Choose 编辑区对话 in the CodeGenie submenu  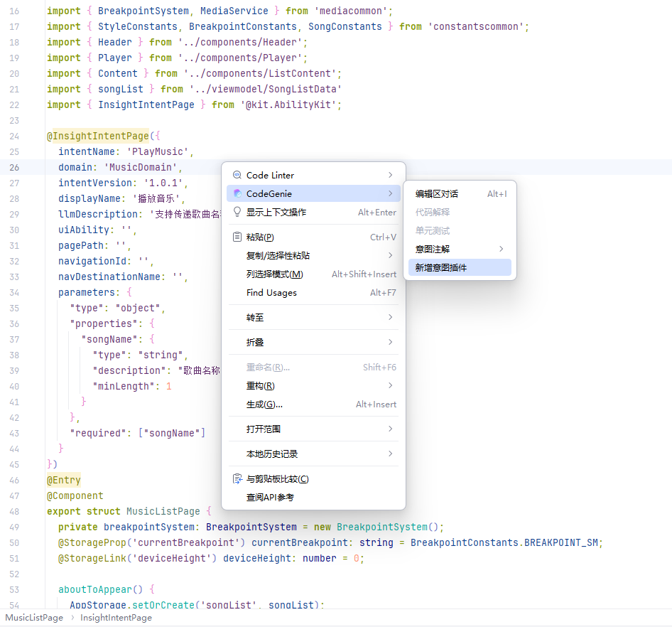point(437,193)
